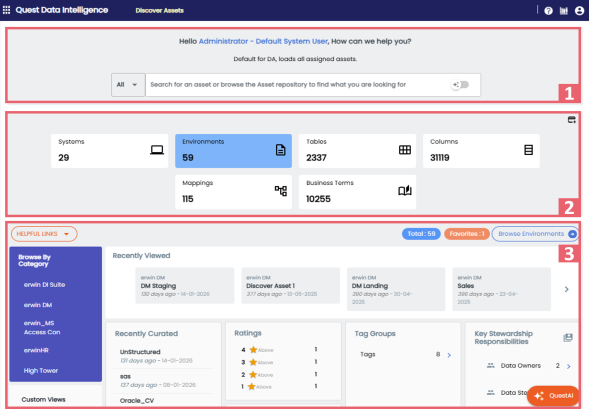The width and height of the screenshot is (589, 409).
Task: Open sas in Recently Curated
Action: [125, 376]
